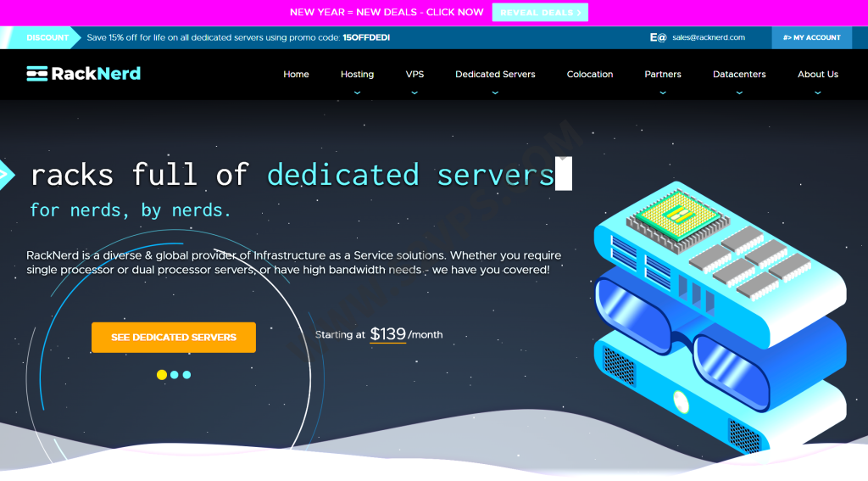The height and width of the screenshot is (481, 868).
Task: Click the REVEAL DEALS button
Action: point(540,12)
